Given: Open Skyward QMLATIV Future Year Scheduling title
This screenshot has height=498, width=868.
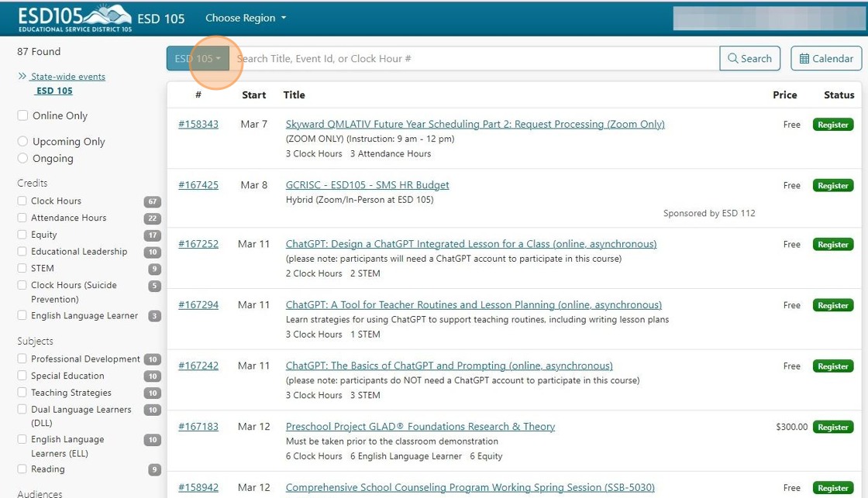Looking at the screenshot, I should (475, 124).
